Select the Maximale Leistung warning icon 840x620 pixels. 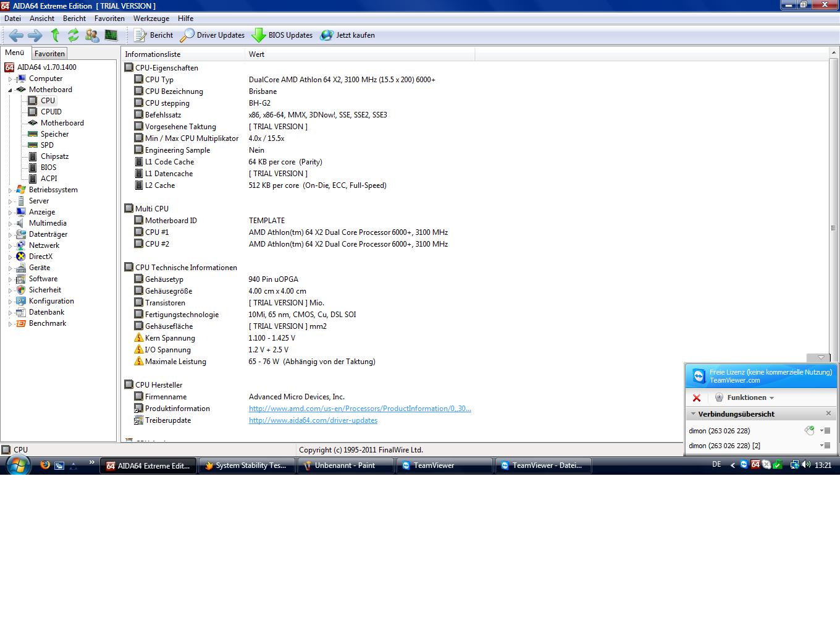point(139,362)
